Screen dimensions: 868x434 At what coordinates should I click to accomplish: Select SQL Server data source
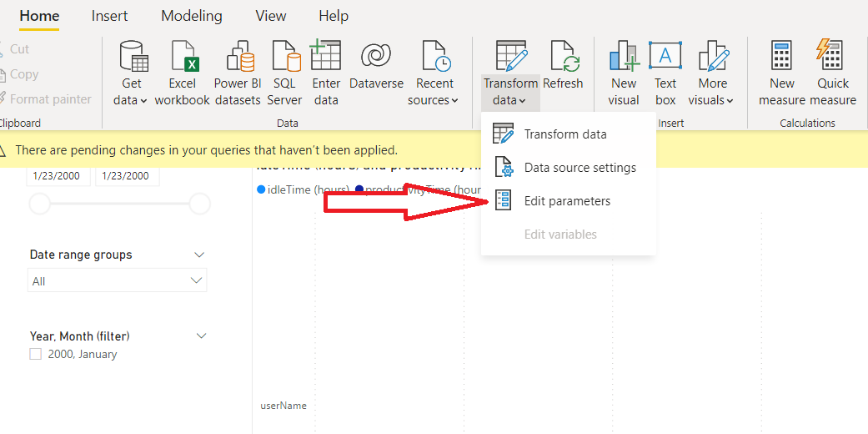[284, 58]
